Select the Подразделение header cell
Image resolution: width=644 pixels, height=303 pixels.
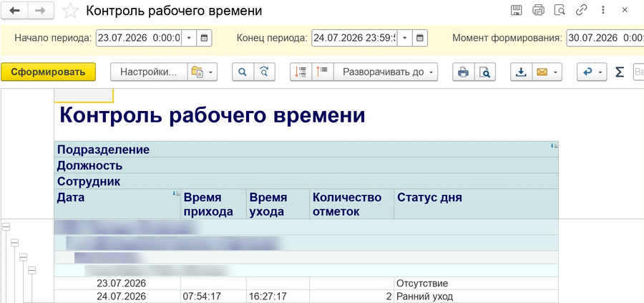tap(306, 150)
